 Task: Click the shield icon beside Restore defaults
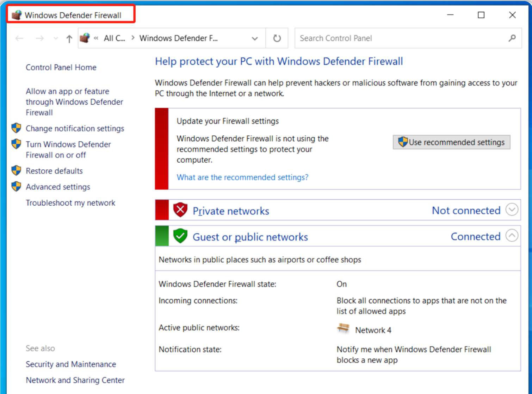click(x=16, y=171)
